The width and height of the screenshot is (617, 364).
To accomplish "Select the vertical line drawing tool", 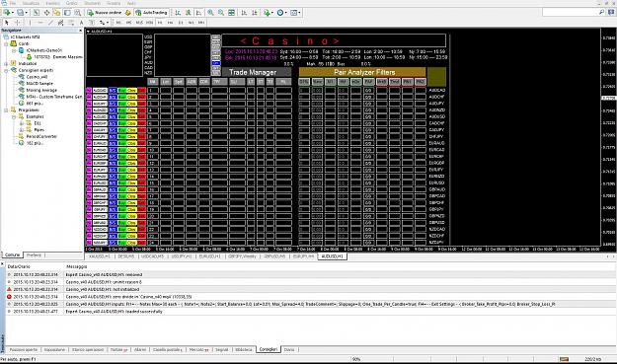I will [30, 23].
